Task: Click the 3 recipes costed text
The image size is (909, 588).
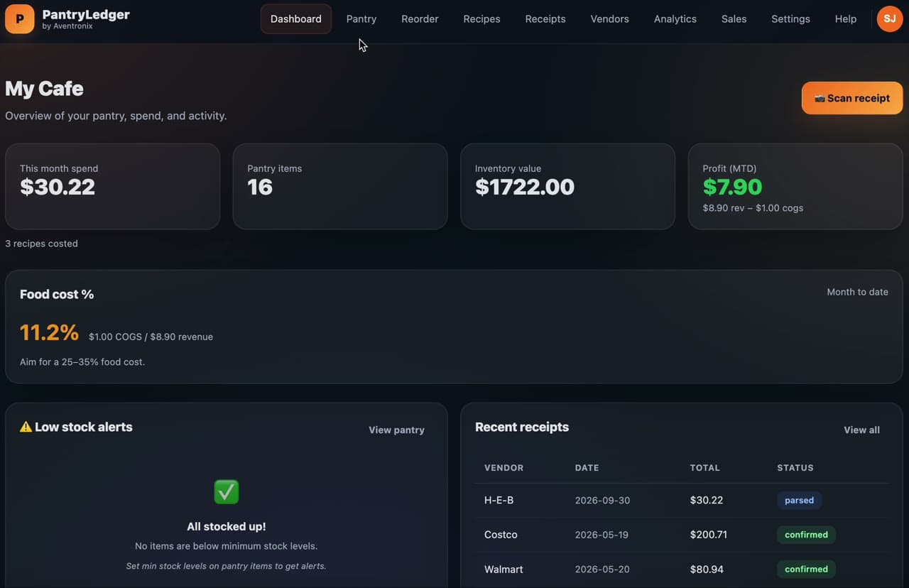Action: (x=41, y=244)
